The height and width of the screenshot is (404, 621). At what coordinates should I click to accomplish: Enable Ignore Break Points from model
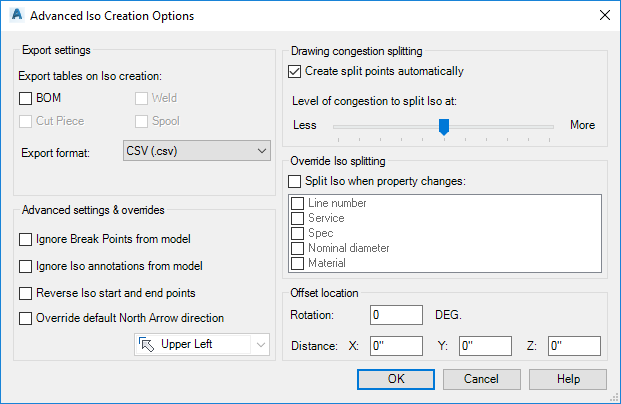coord(26,239)
